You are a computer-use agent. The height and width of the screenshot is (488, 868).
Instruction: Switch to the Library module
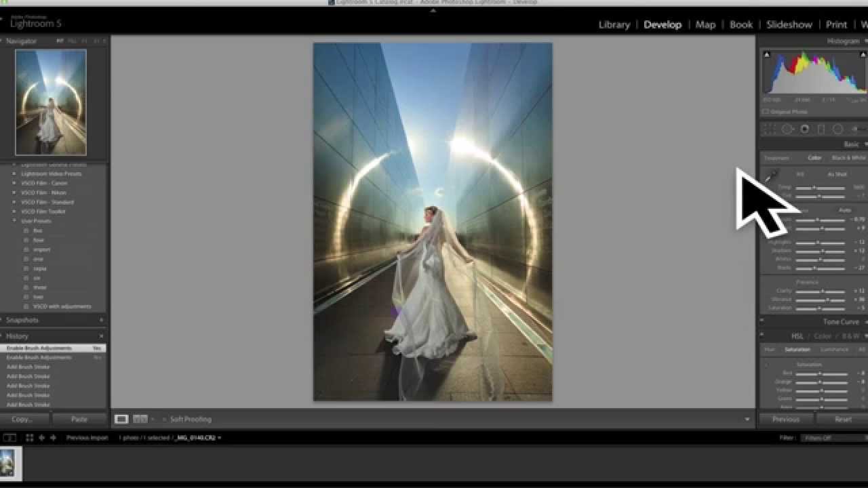613,24
